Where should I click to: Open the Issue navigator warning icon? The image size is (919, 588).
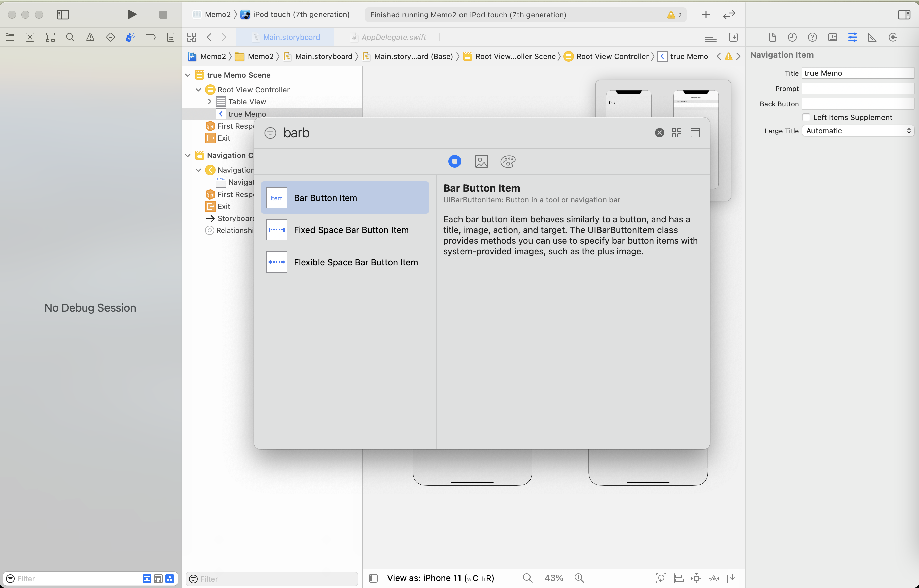(90, 37)
